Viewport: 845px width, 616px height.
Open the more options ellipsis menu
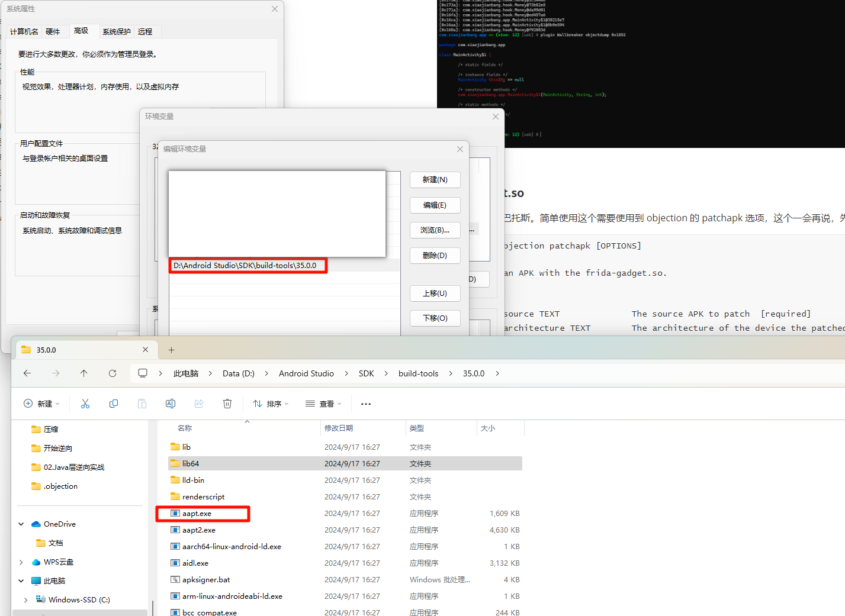pyautogui.click(x=366, y=404)
